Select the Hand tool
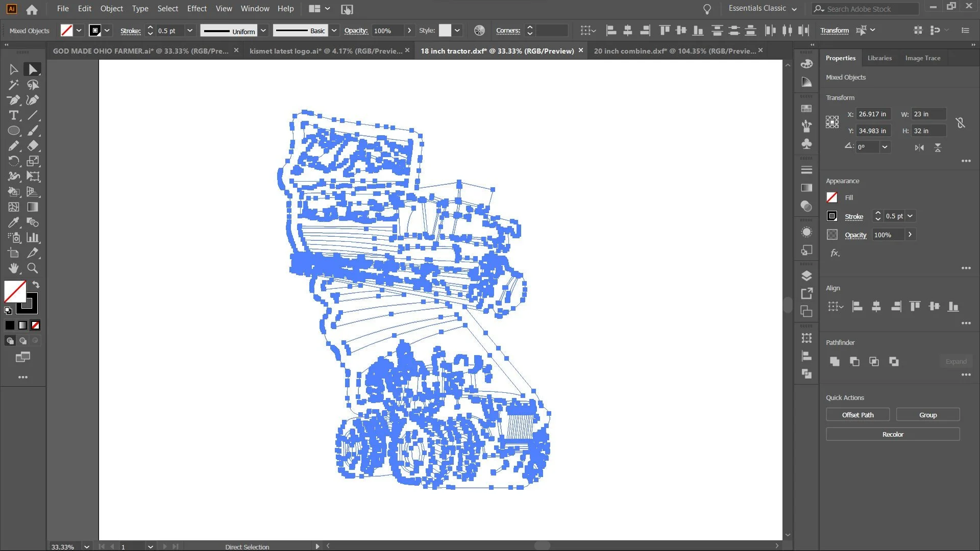980x551 pixels. 14,268
